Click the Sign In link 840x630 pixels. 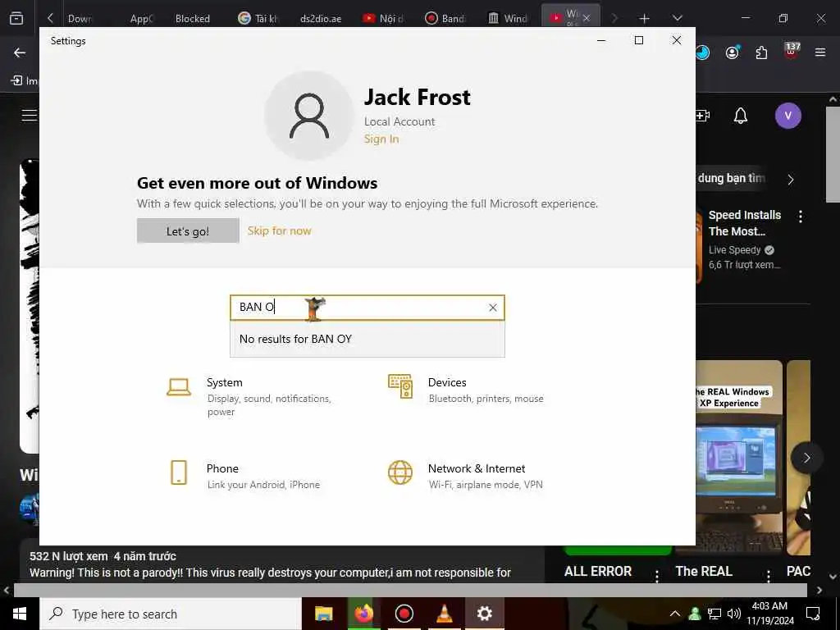pyautogui.click(x=381, y=139)
